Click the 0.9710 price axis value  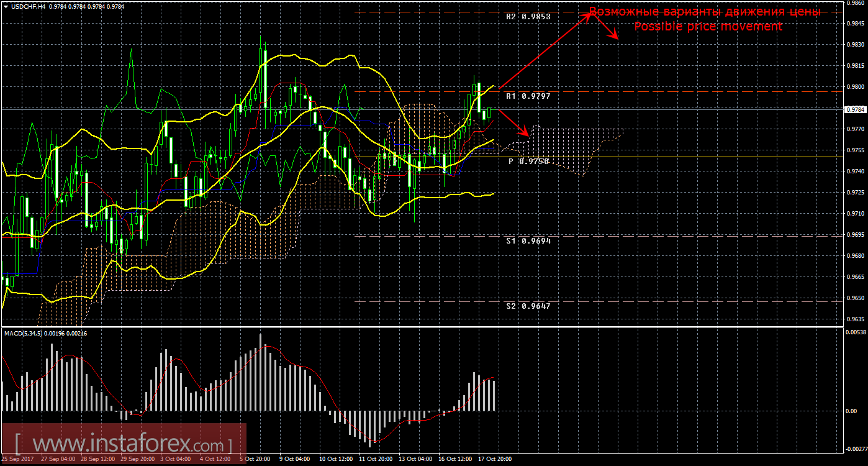855,214
